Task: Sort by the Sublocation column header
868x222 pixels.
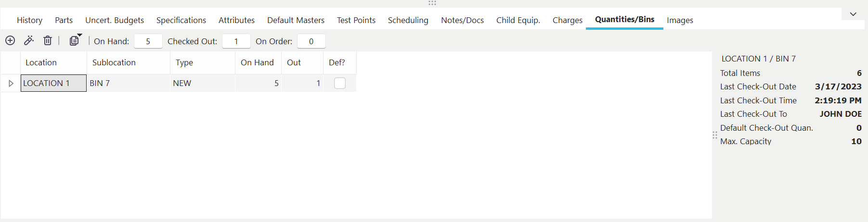Action: (x=114, y=62)
